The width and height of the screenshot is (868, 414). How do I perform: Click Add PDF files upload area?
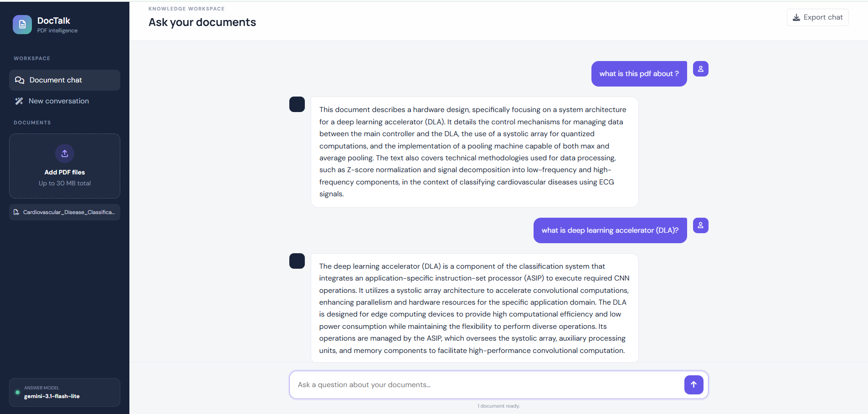click(x=65, y=166)
